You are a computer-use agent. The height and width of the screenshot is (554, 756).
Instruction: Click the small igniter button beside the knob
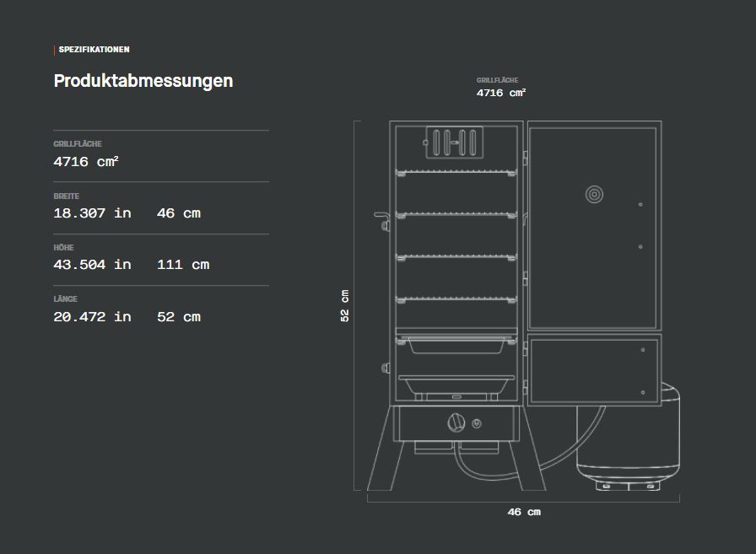(x=477, y=422)
